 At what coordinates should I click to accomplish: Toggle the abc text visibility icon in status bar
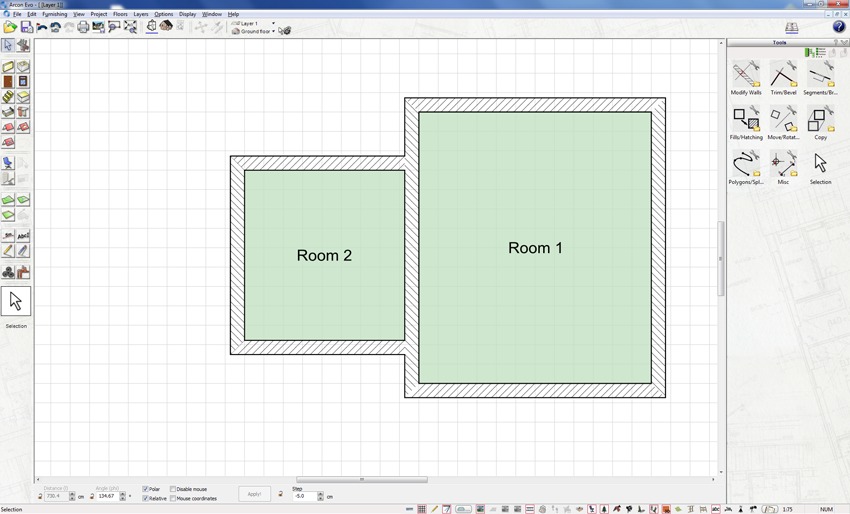(x=716, y=509)
